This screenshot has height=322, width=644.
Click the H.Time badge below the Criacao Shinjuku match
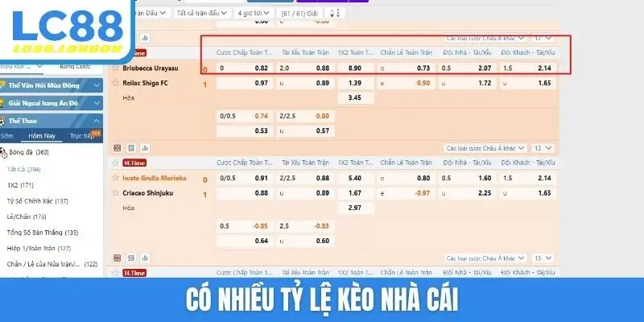tap(134, 273)
